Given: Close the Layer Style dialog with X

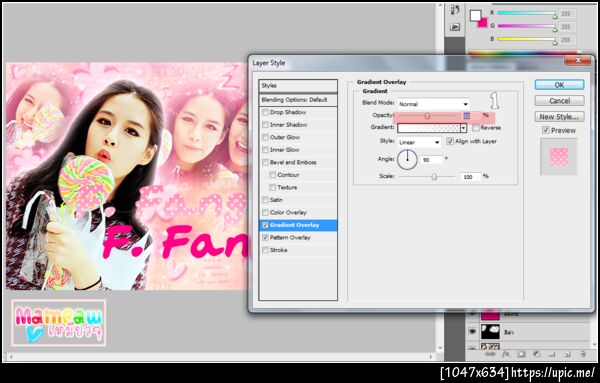Looking at the screenshot, I should point(578,60).
